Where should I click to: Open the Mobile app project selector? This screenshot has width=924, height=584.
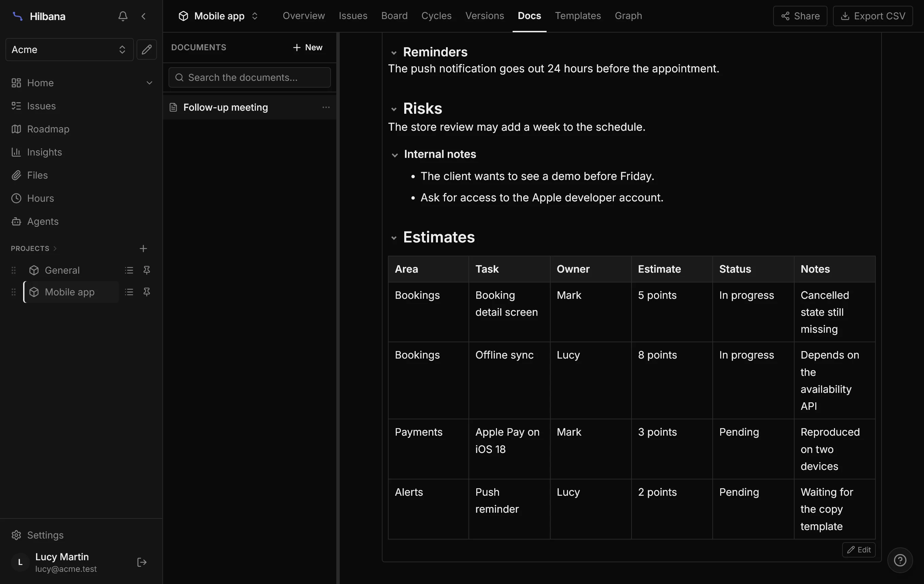(218, 16)
